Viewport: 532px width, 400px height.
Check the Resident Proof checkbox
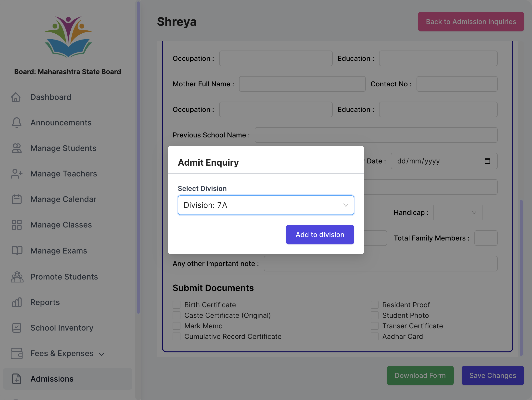[374, 305]
